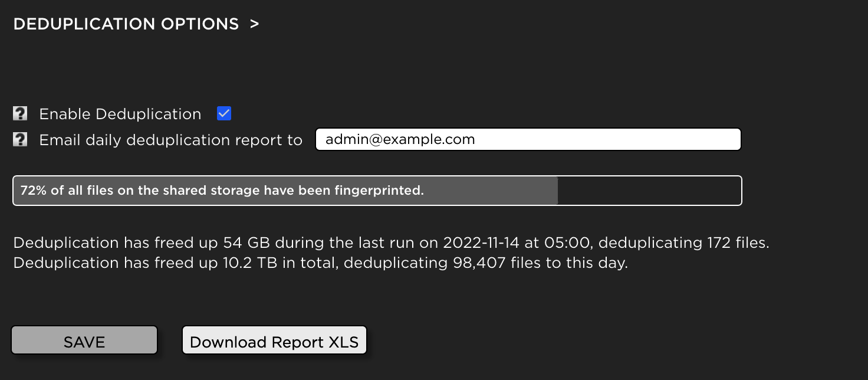Select the 72% fingerprinted status text
This screenshot has height=380, width=868.
tap(222, 191)
